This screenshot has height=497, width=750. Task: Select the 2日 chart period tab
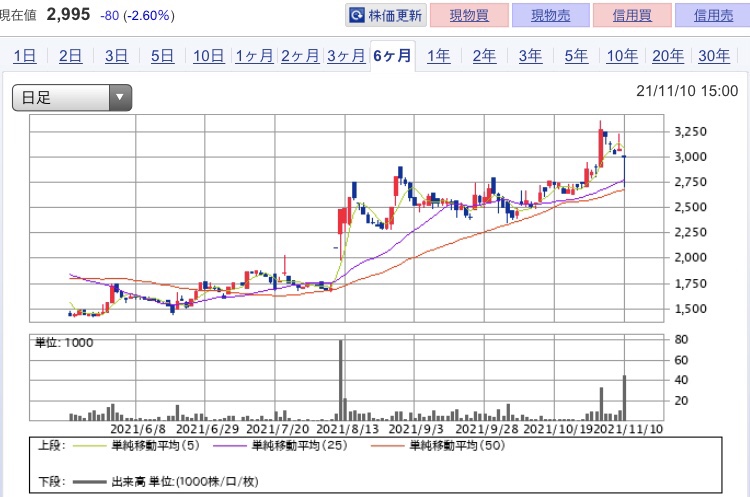[x=70, y=56]
